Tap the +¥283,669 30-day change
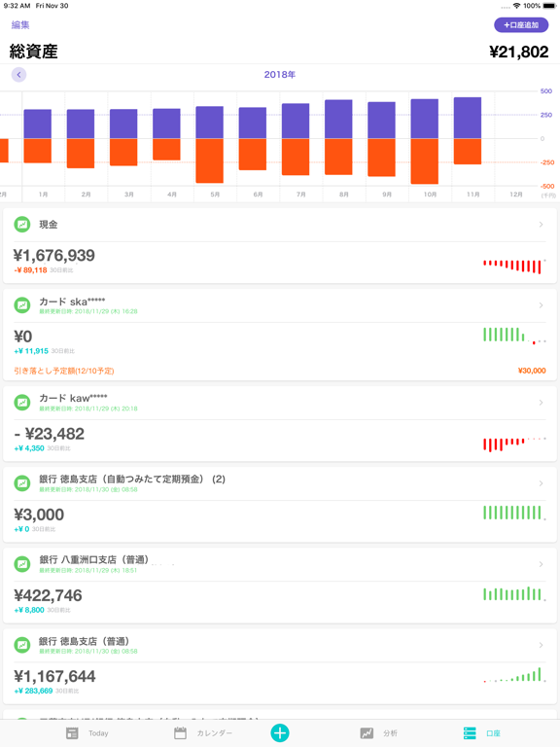Image resolution: width=560 pixels, height=747 pixels. 33,691
